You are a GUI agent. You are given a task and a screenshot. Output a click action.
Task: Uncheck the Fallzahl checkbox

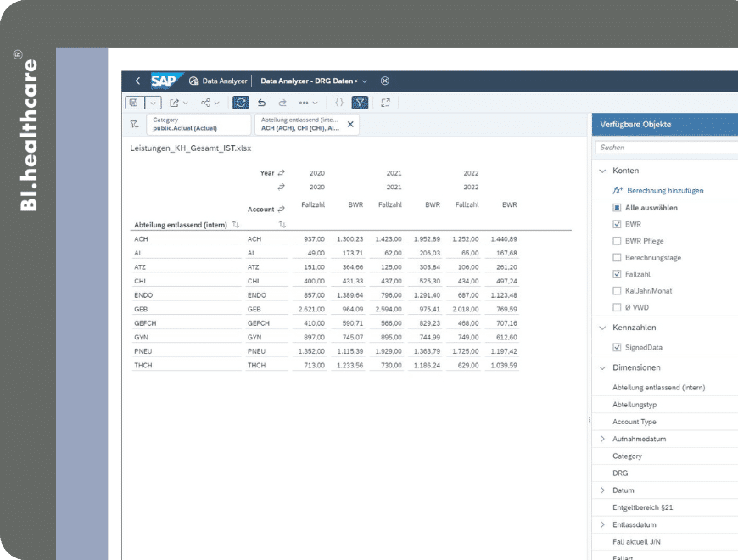coord(617,274)
